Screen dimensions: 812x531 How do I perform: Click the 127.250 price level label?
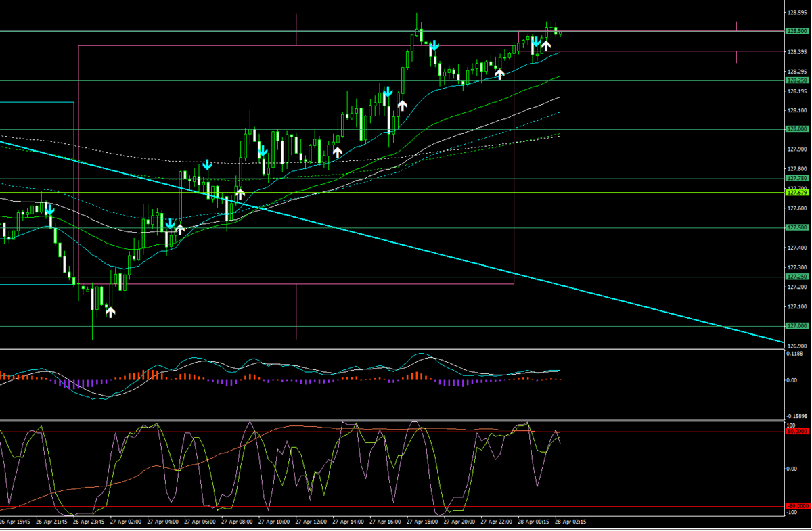[797, 277]
